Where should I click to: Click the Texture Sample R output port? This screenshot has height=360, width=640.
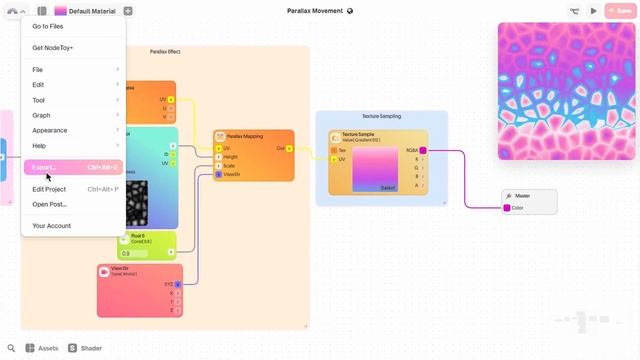(x=423, y=159)
